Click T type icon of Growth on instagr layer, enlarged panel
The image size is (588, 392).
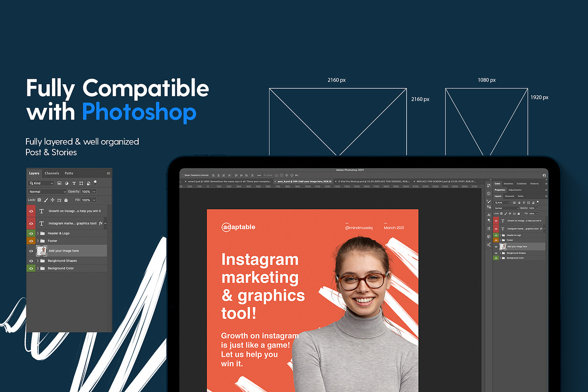click(41, 211)
